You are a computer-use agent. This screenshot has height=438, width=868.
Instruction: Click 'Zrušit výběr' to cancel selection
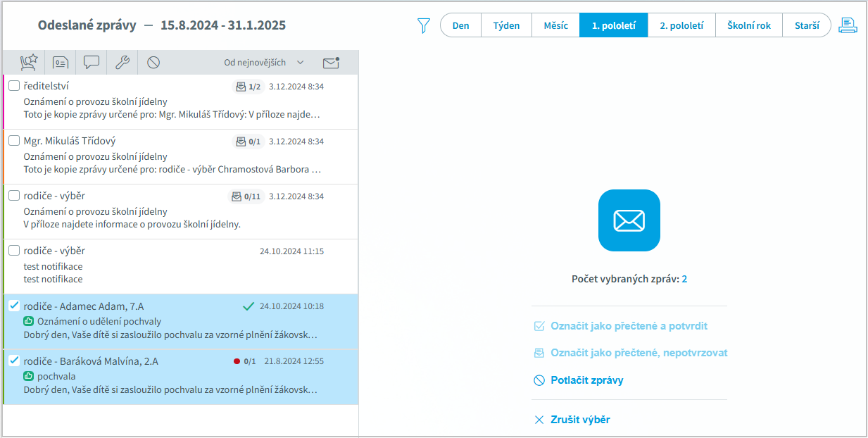(580, 420)
